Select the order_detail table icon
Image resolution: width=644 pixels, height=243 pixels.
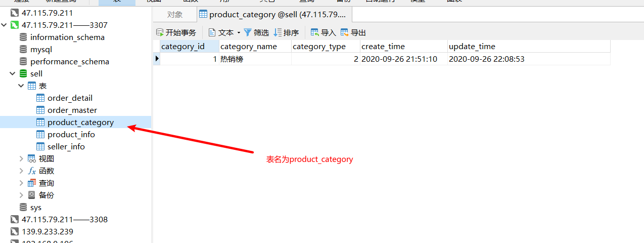click(x=40, y=98)
